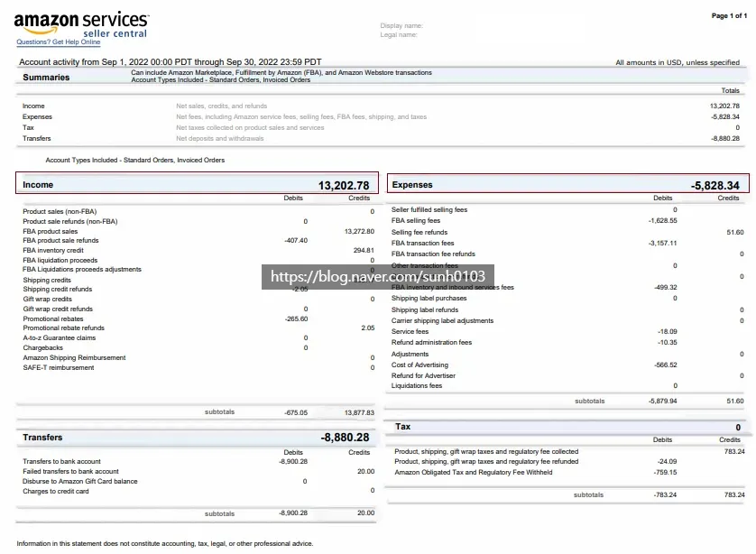756x554 pixels.
Task: Click tax collected credit value 783.24
Action: click(734, 452)
